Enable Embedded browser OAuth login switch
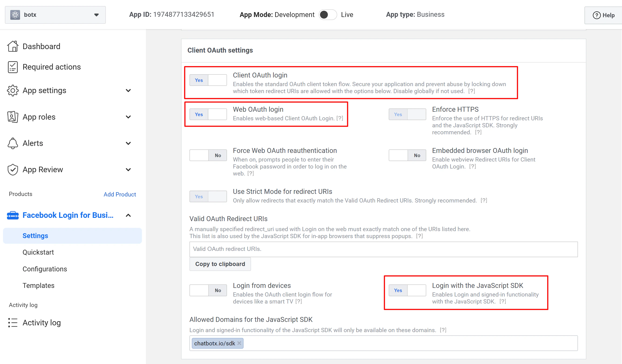 (407, 155)
